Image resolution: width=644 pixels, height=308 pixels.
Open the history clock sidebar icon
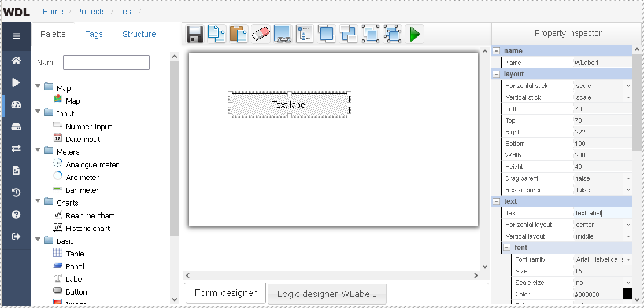(16, 192)
